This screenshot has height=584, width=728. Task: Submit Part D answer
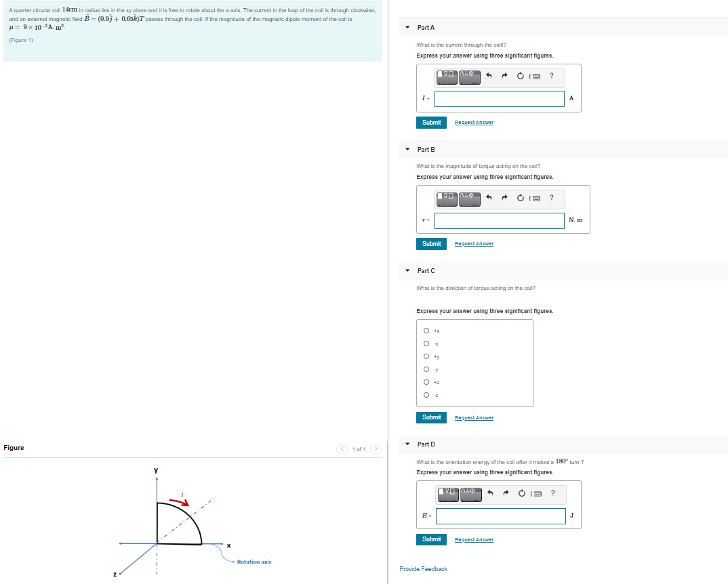431,539
